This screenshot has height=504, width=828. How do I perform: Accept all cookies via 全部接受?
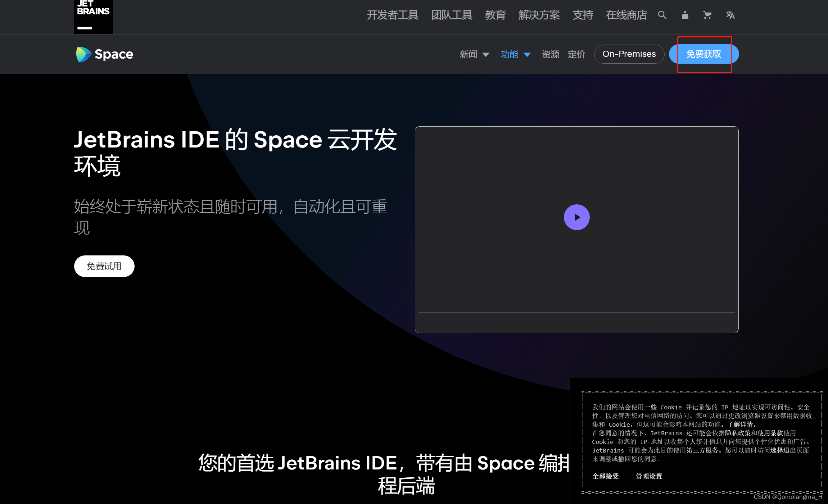point(605,476)
